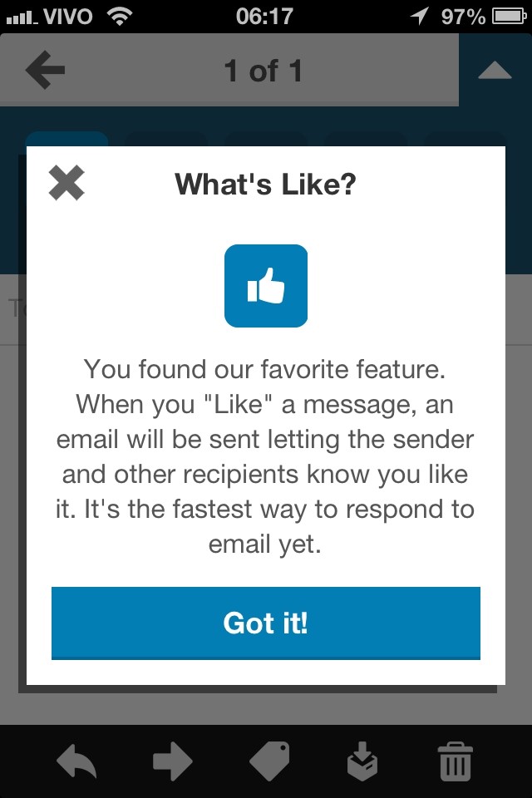Screen dimensions: 532x798
Task: Confirm with the Got it! button
Action: tap(266, 623)
